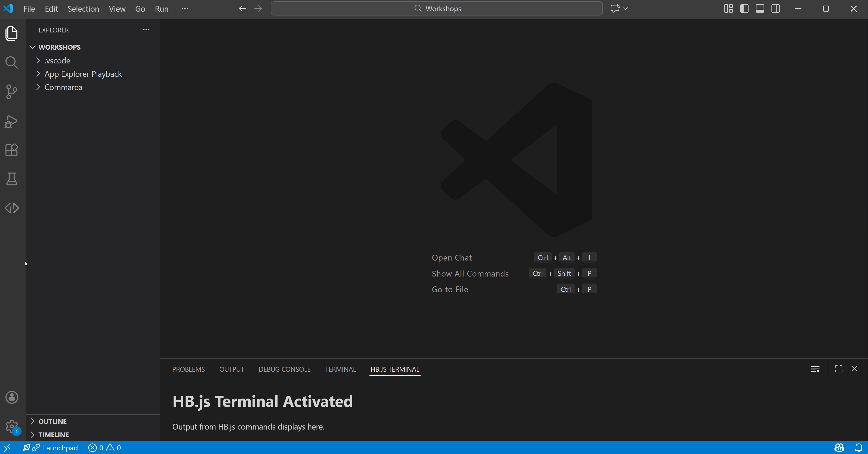This screenshot has width=868, height=454.
Task: Toggle the panel visibility
Action: (760, 8)
